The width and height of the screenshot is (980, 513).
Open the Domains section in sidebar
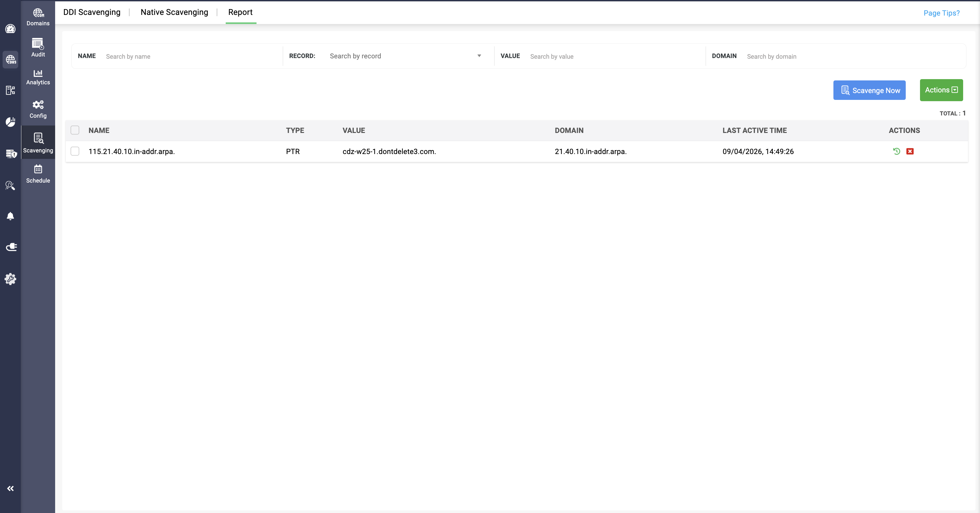(x=38, y=17)
